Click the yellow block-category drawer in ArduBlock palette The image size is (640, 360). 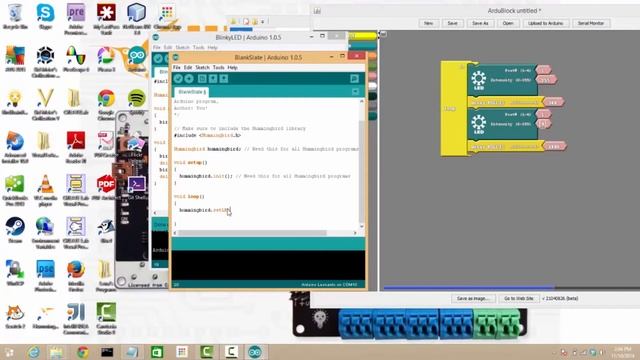pos(362,36)
